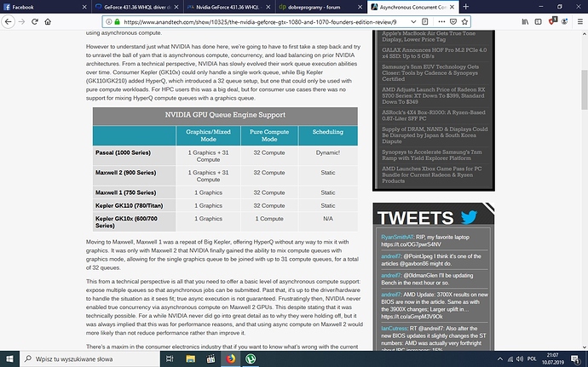Go back to the previous page
This screenshot has width=588, height=367.
(x=8, y=22)
